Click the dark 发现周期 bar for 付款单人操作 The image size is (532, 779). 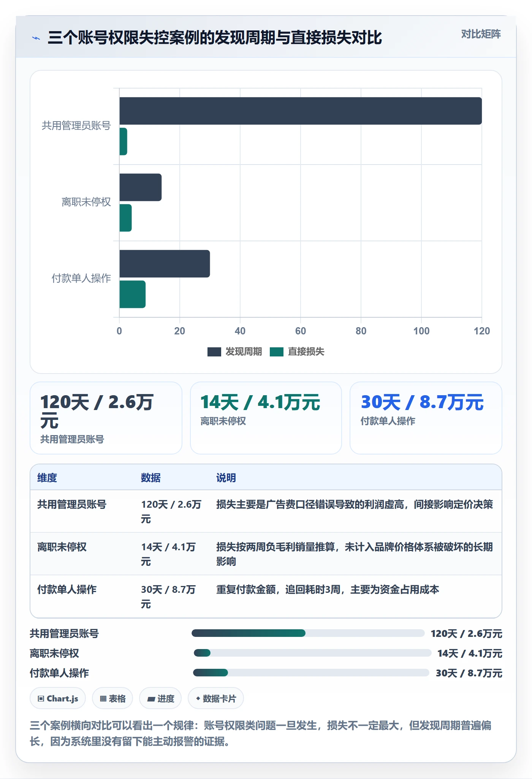(x=165, y=264)
